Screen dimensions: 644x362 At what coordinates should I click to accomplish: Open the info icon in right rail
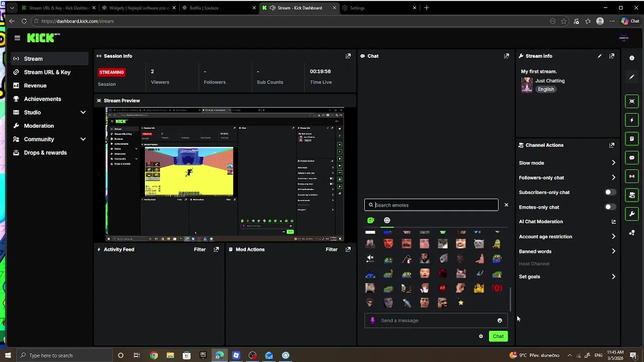tap(632, 58)
